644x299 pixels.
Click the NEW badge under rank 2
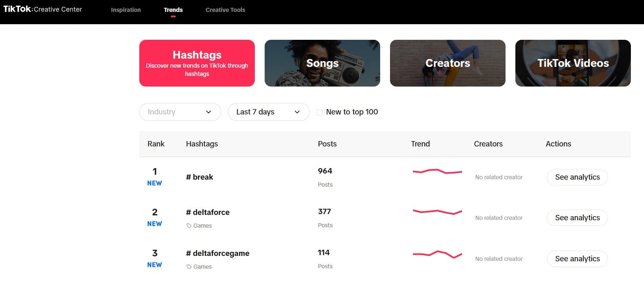[x=154, y=224]
